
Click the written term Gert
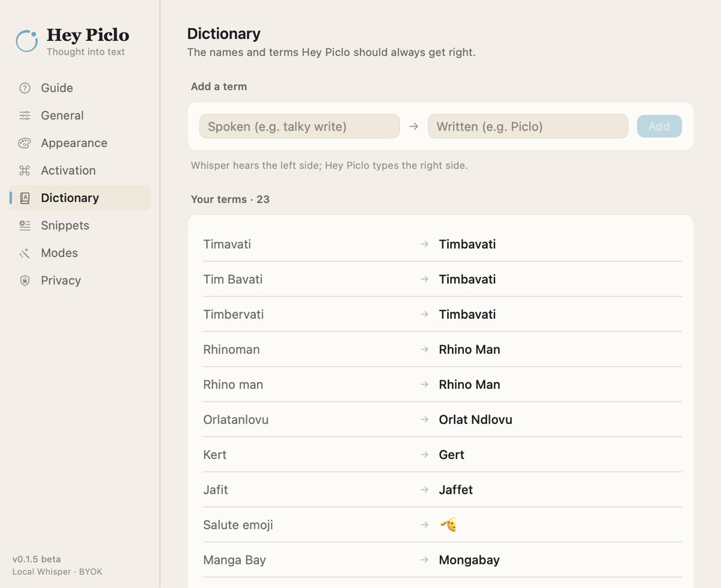(451, 455)
